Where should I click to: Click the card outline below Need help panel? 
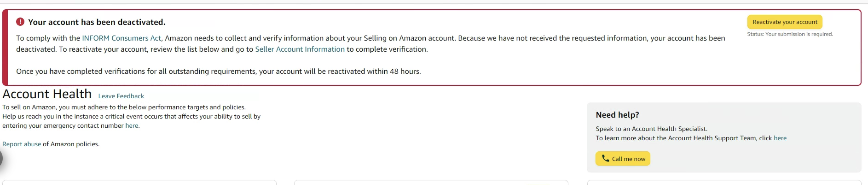point(724,182)
